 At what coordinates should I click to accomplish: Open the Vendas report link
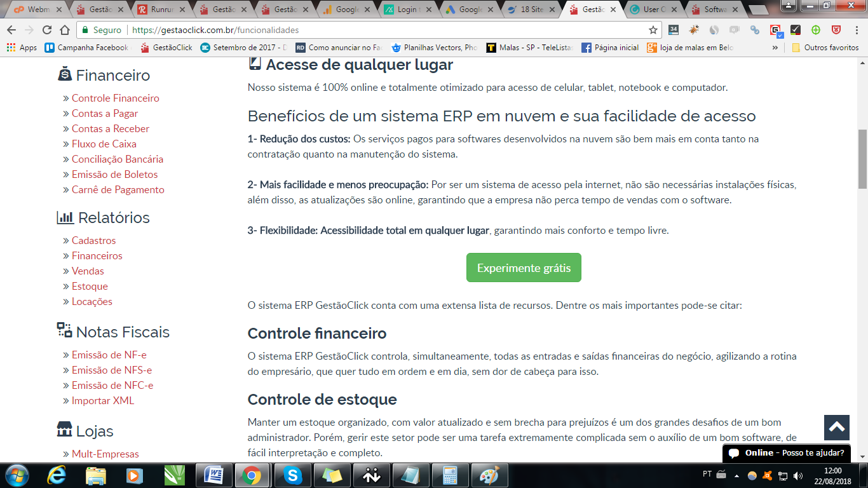[88, 271]
